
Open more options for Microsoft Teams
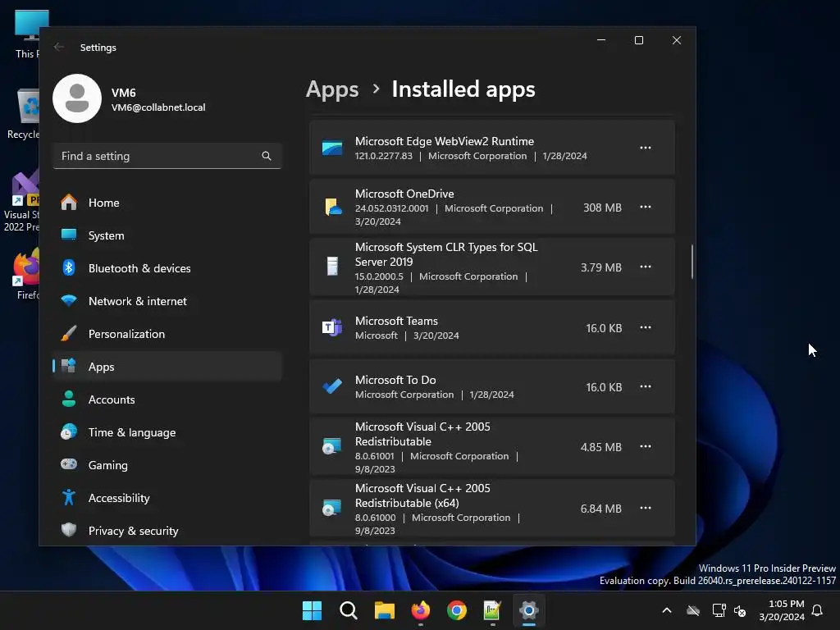646,327
